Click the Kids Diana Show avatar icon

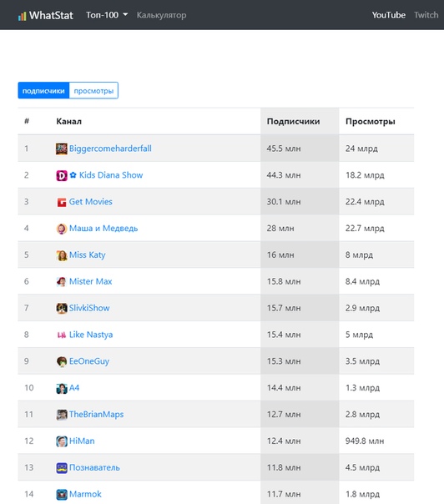point(62,175)
